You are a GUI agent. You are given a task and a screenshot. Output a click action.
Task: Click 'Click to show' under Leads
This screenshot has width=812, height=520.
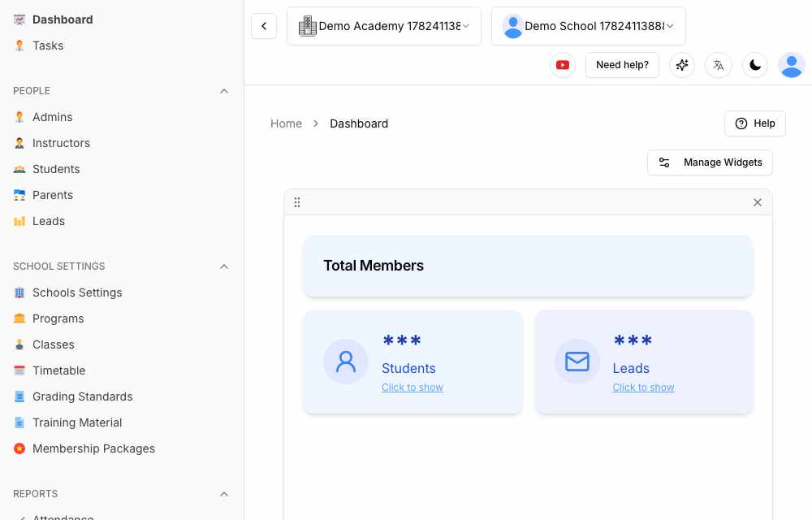(x=643, y=388)
